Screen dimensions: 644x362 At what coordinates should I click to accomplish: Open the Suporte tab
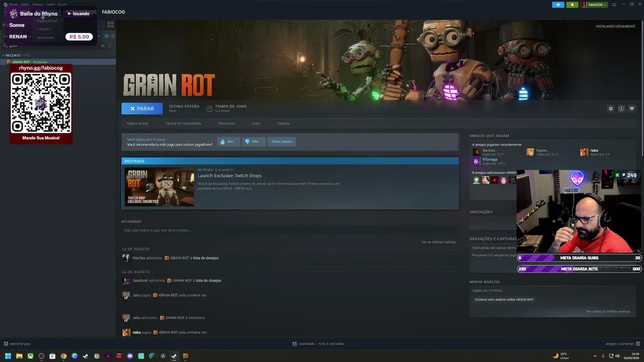tap(283, 123)
